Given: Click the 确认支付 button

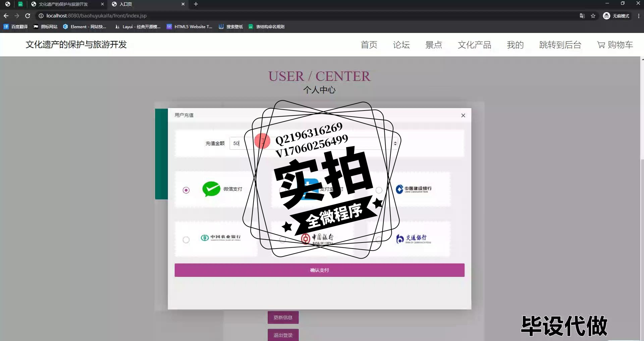Looking at the screenshot, I should click(x=319, y=270).
